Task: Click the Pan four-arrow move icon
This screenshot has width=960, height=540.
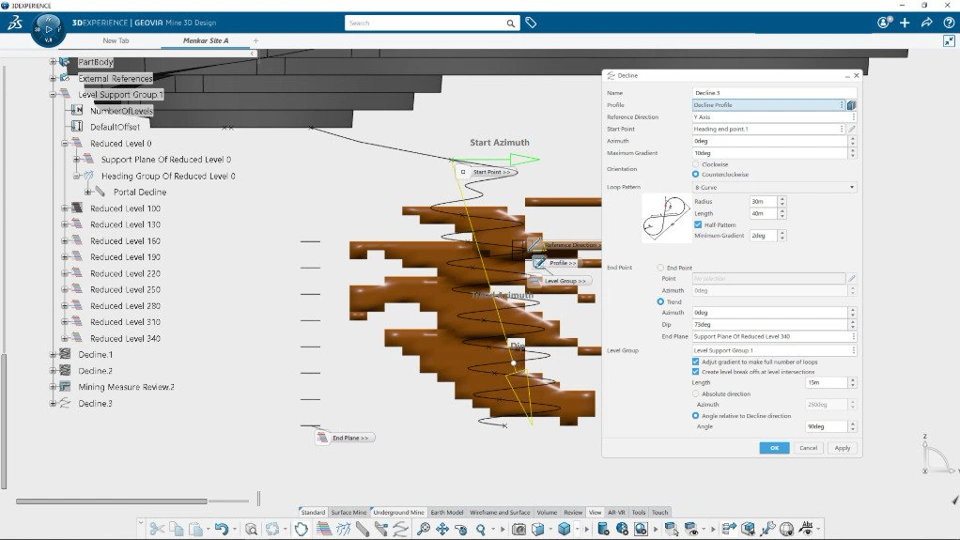Action: (x=442, y=528)
